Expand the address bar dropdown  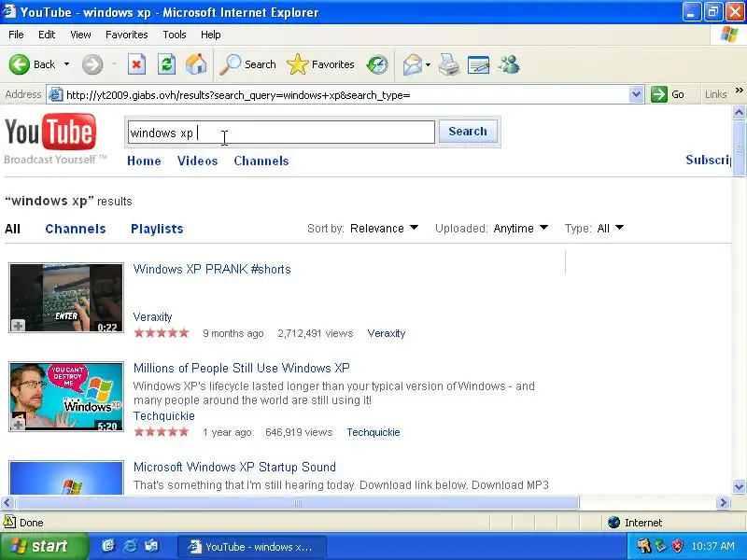(x=637, y=95)
